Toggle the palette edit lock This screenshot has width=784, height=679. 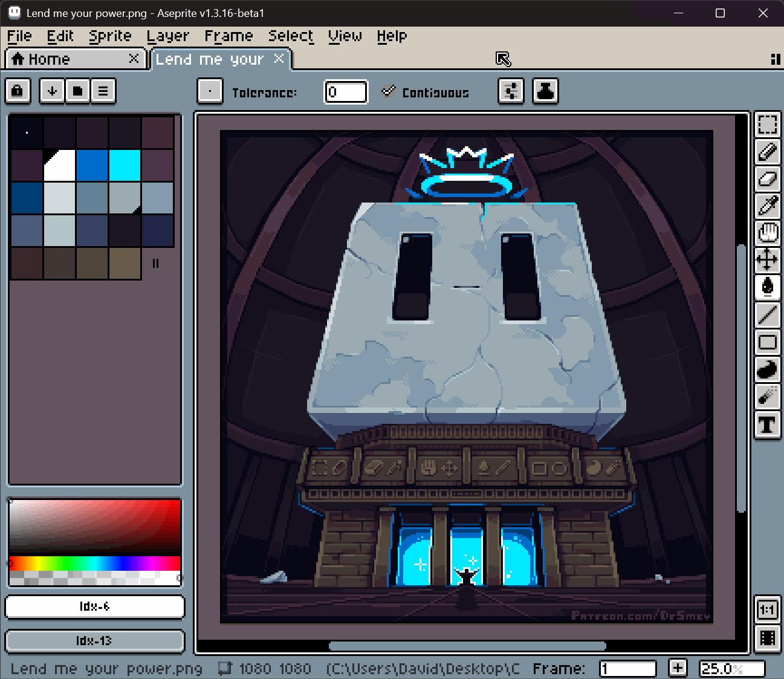[x=18, y=91]
